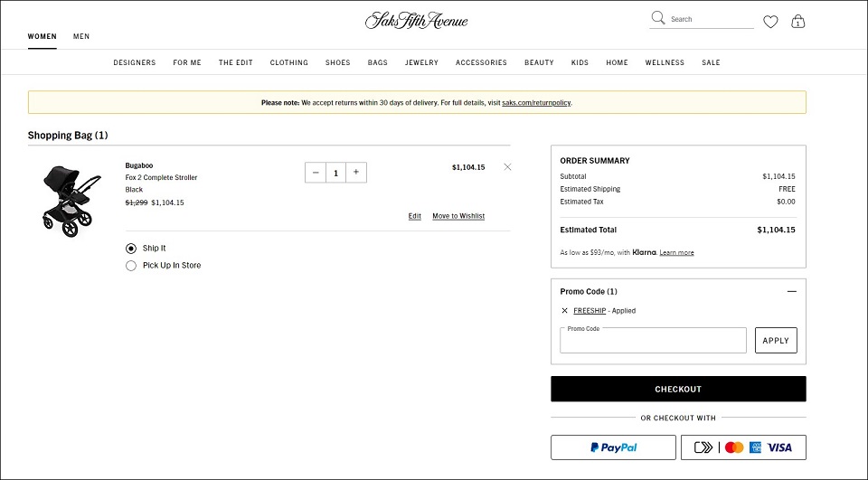Collapse the Promo Code section
This screenshot has width=868, height=480.
pyautogui.click(x=792, y=291)
